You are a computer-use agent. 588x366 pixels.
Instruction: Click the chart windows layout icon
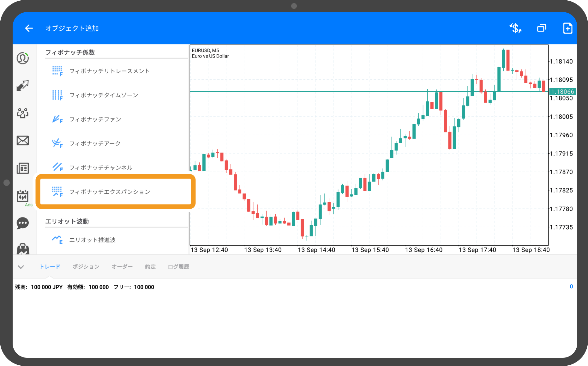click(542, 28)
